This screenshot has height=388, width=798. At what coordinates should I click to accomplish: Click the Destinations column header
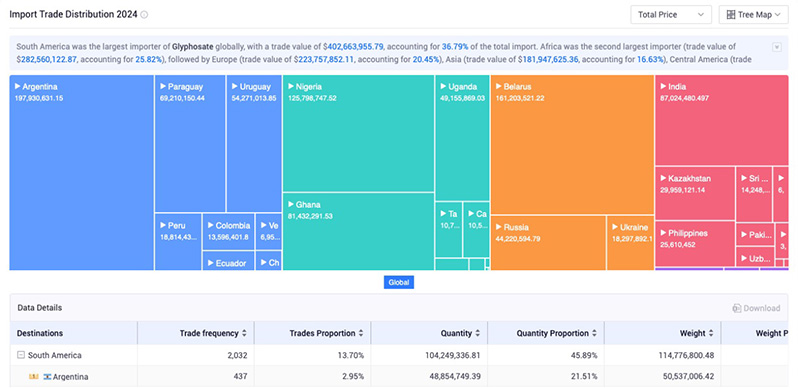(x=73, y=334)
